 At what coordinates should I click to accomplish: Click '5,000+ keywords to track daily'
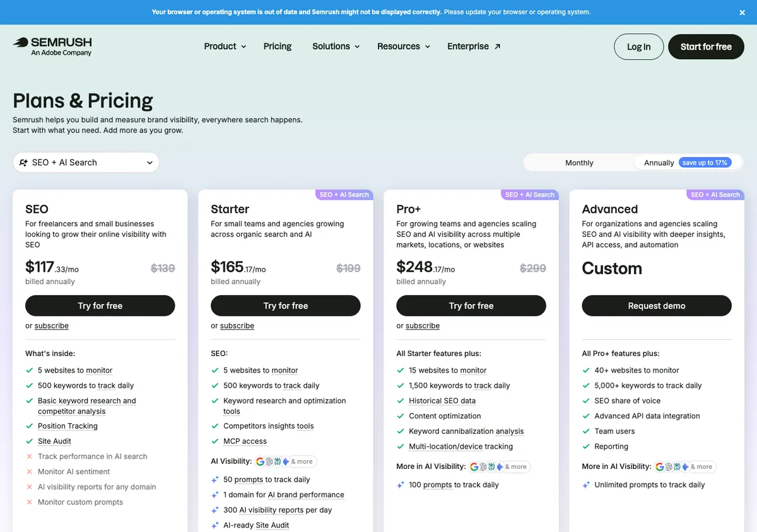click(x=648, y=386)
